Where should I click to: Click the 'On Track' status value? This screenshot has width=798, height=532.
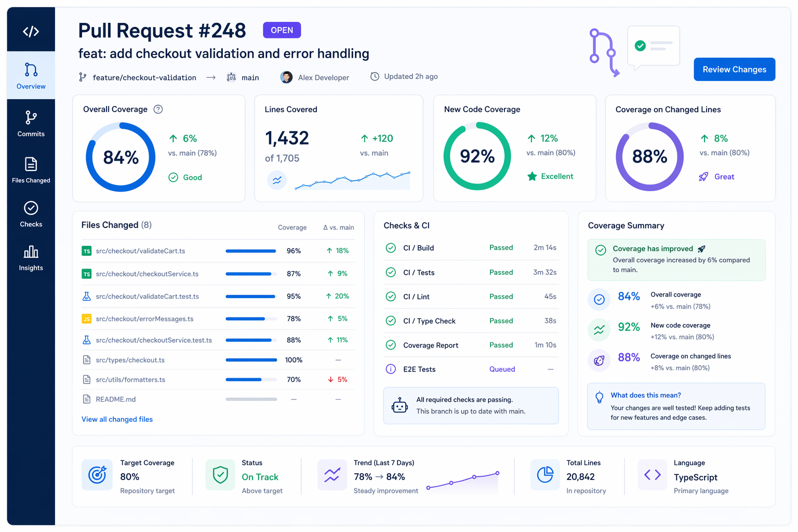point(260,477)
